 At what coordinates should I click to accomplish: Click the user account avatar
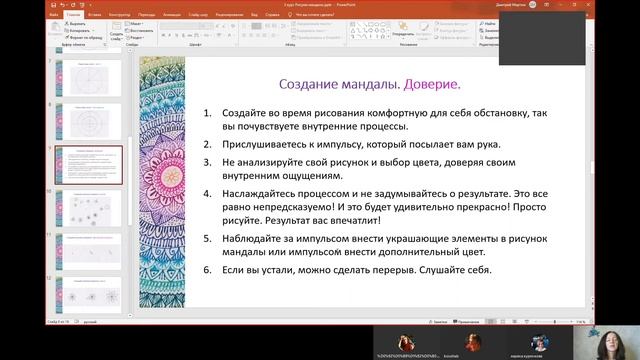532,4
